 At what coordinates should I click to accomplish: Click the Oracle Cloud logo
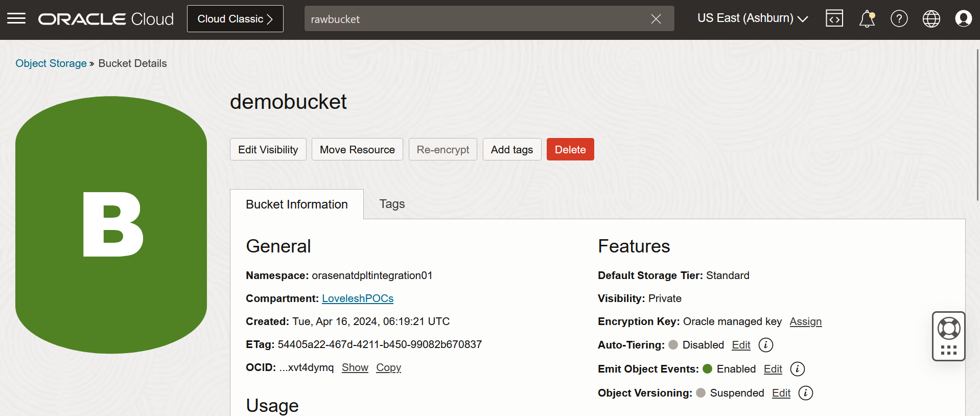click(x=106, y=19)
